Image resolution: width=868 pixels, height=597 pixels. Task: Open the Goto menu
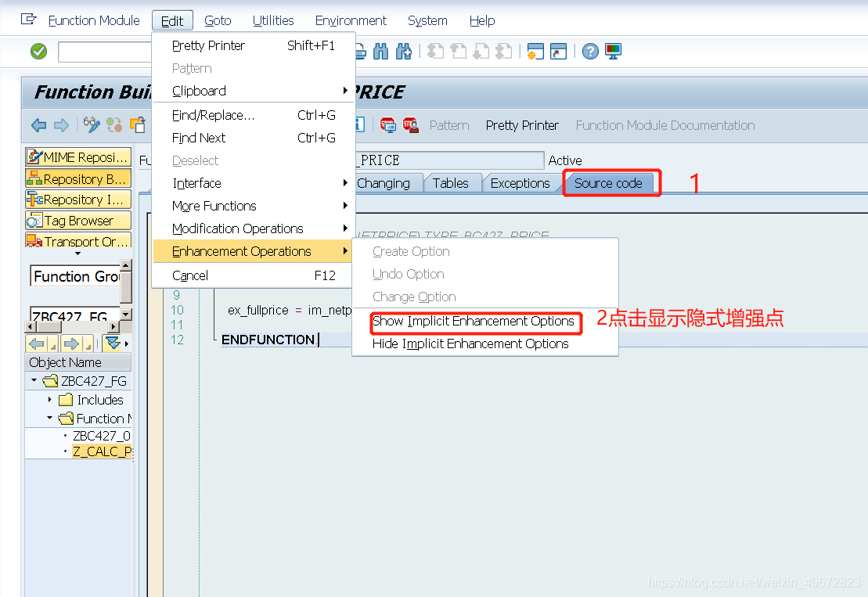(x=218, y=20)
